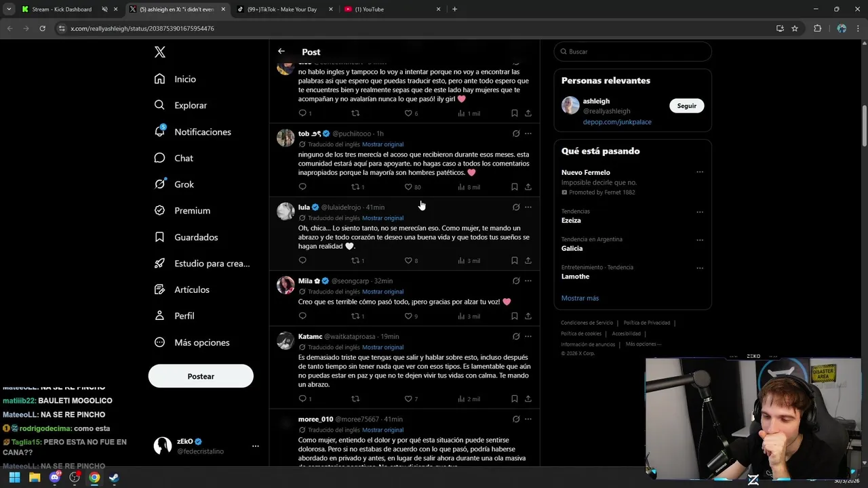Open options for Nuevo Fermelo trend
Image resolution: width=868 pixels, height=488 pixels.
coord(700,172)
